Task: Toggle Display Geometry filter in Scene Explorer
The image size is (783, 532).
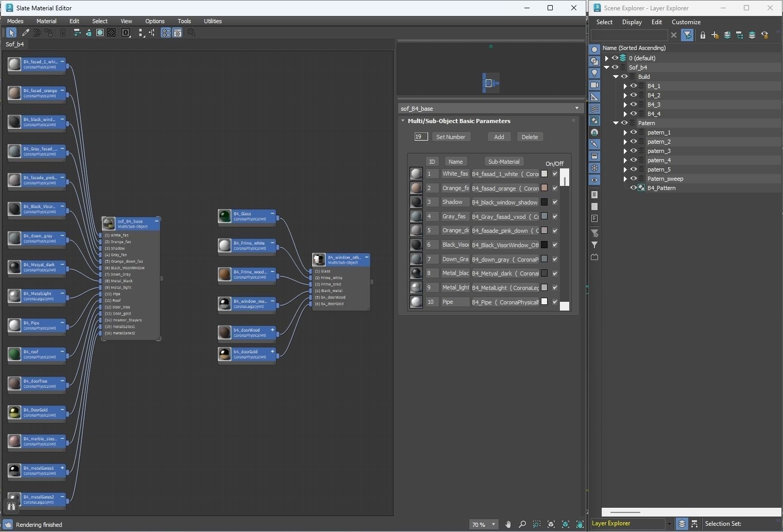Action: click(x=594, y=49)
